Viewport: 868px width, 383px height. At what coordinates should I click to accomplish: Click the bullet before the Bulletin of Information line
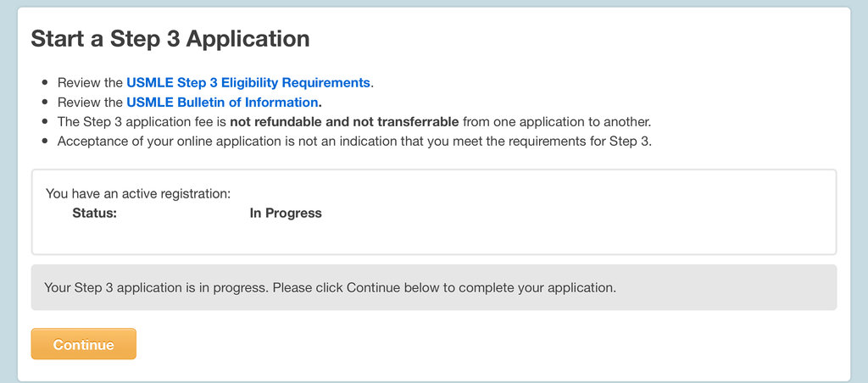tap(44, 103)
